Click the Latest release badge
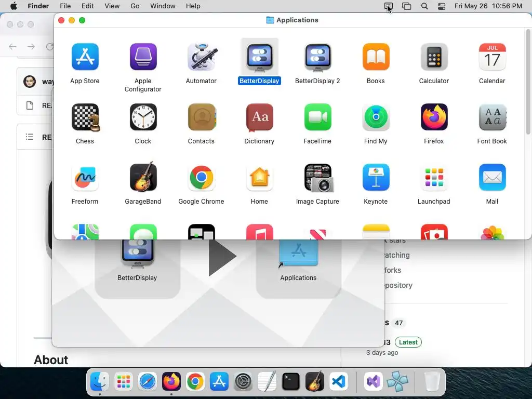This screenshot has width=532, height=399. 408,342
